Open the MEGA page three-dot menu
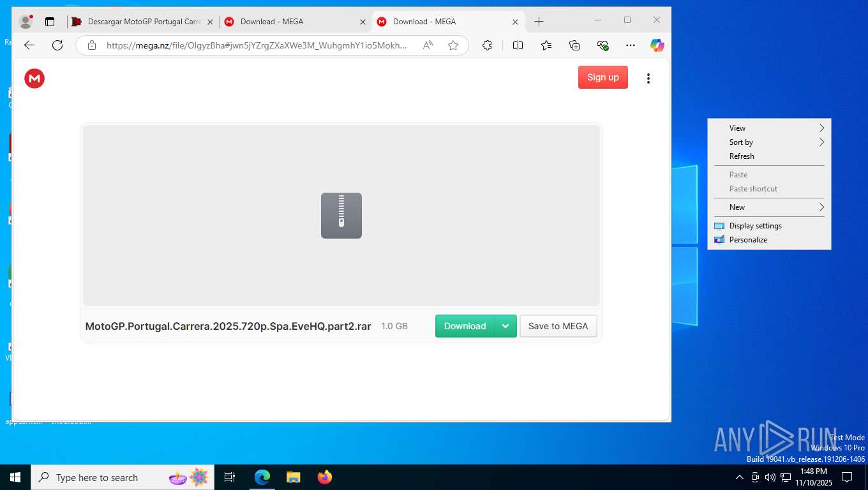This screenshot has width=868, height=490. click(x=648, y=78)
